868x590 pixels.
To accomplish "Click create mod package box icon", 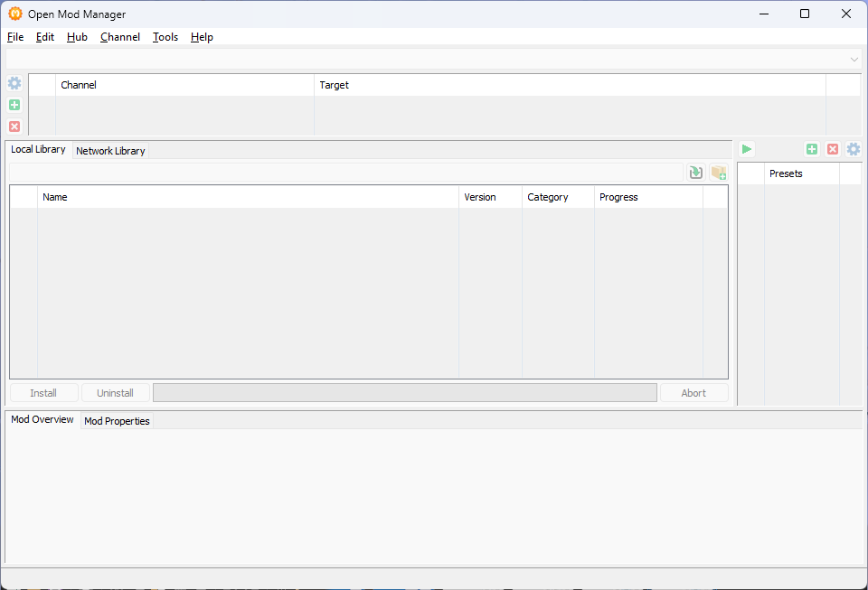I will pos(719,173).
